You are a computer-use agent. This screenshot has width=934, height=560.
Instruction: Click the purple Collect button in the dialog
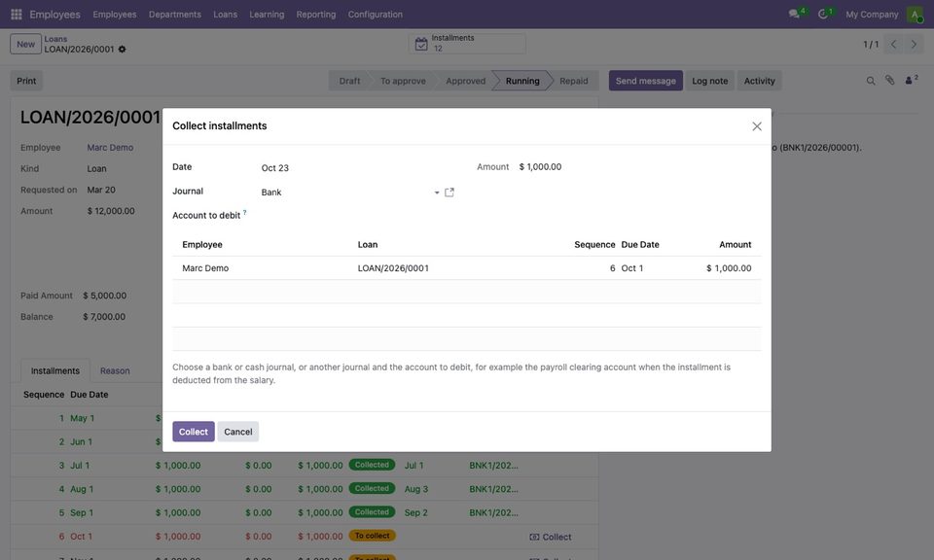[x=194, y=432]
